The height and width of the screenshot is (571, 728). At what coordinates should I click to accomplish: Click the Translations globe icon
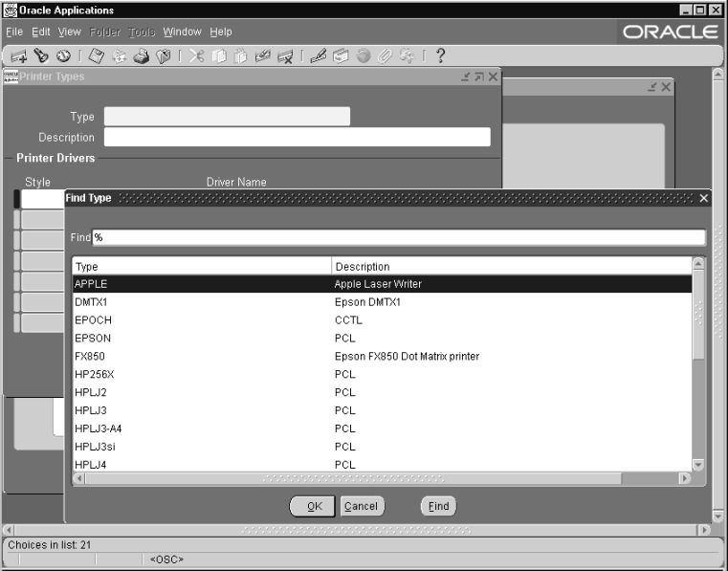(364, 56)
